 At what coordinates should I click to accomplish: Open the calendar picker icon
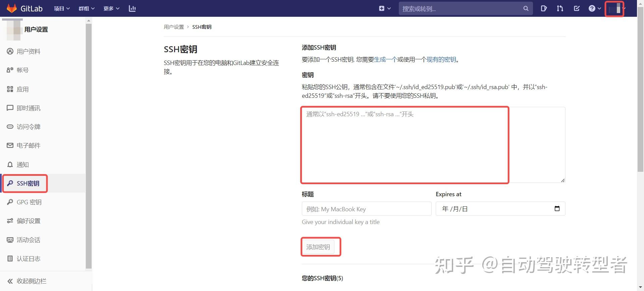click(x=557, y=209)
